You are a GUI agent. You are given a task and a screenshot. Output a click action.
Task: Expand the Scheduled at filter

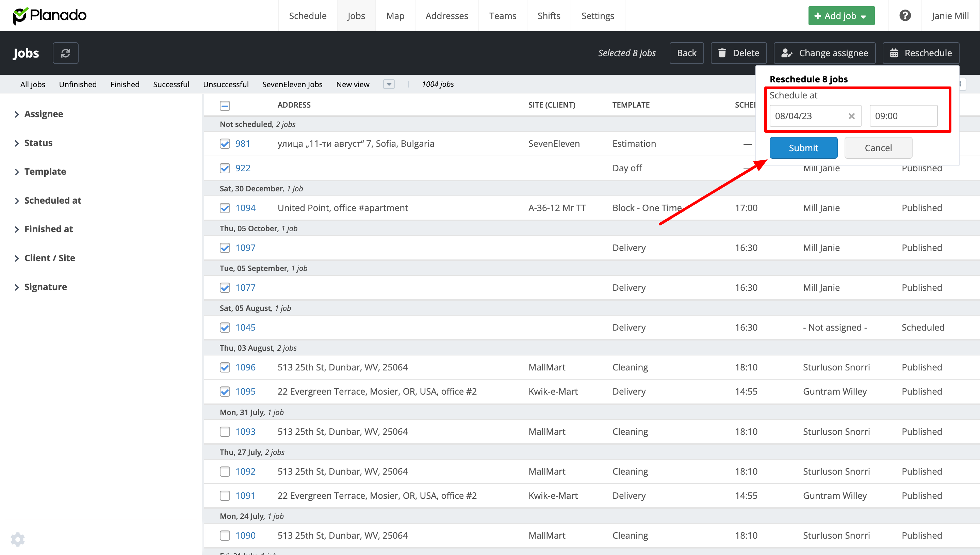(52, 201)
